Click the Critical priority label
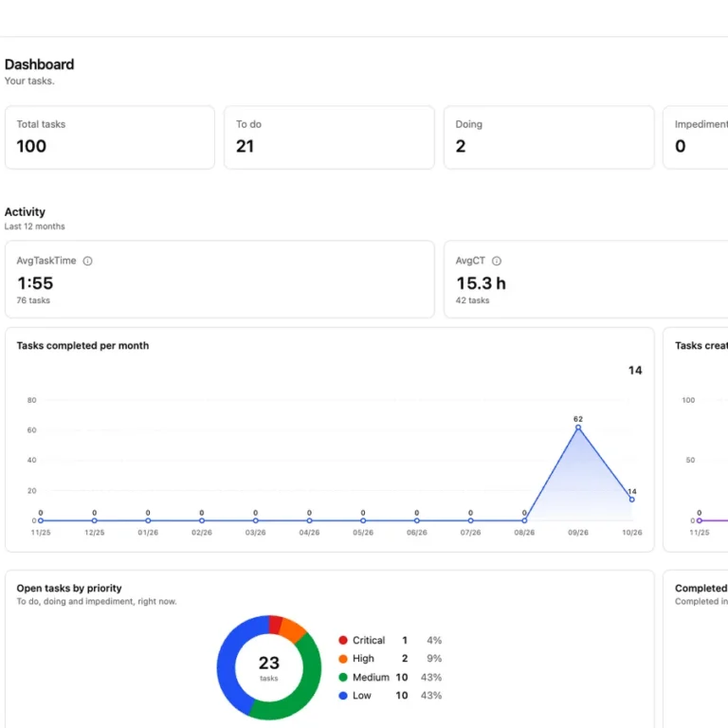The image size is (728, 728). tap(369, 640)
